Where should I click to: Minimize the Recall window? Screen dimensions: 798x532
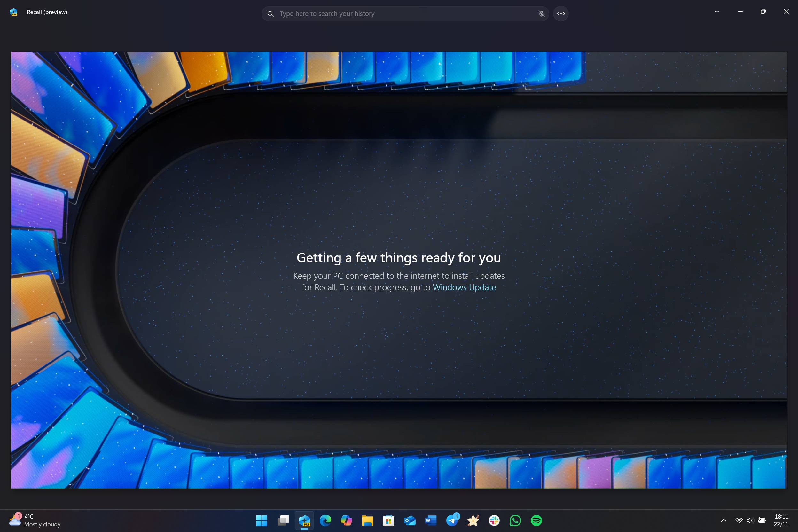click(740, 12)
